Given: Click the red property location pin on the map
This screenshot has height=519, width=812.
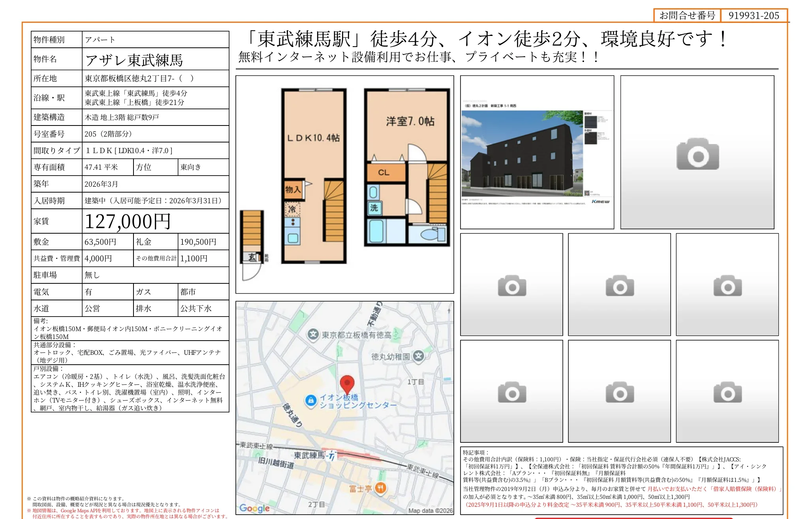Looking at the screenshot, I should (x=348, y=382).
